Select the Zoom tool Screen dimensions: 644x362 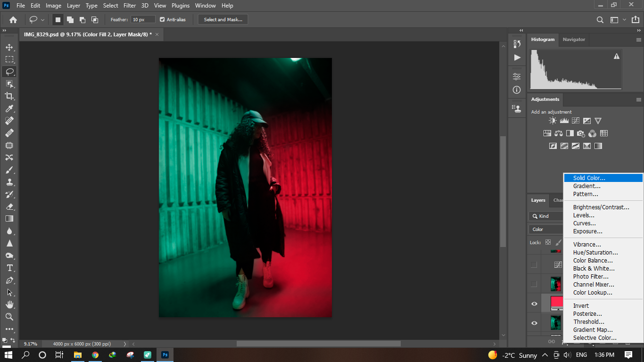coord(9,317)
